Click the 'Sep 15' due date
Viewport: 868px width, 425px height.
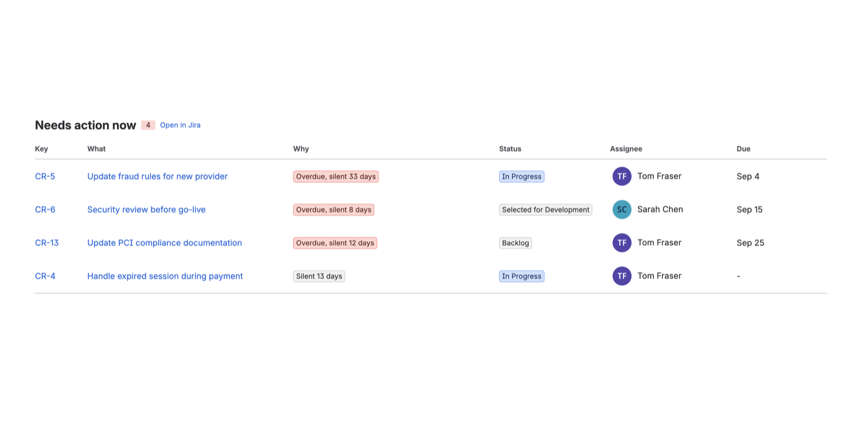pos(750,209)
